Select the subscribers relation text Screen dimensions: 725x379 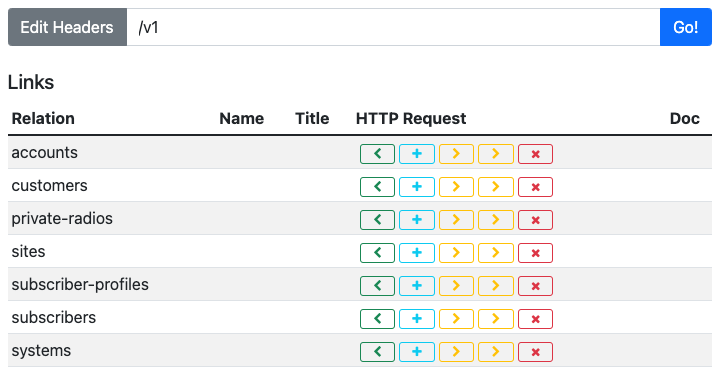click(54, 318)
